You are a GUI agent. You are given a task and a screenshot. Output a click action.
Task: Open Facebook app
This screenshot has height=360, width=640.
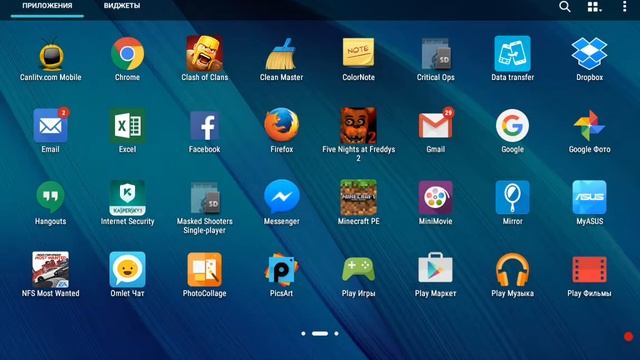coord(204,126)
